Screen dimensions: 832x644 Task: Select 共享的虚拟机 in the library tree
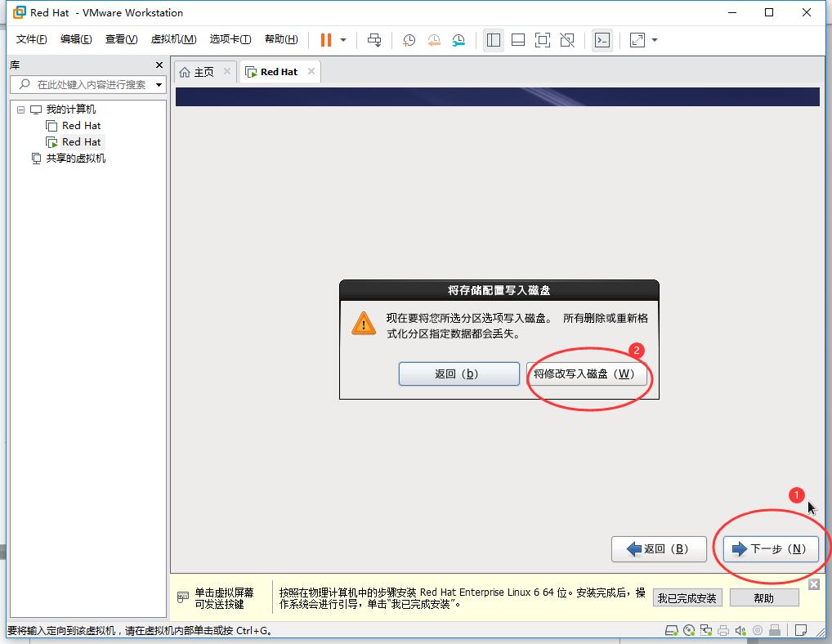(x=75, y=158)
